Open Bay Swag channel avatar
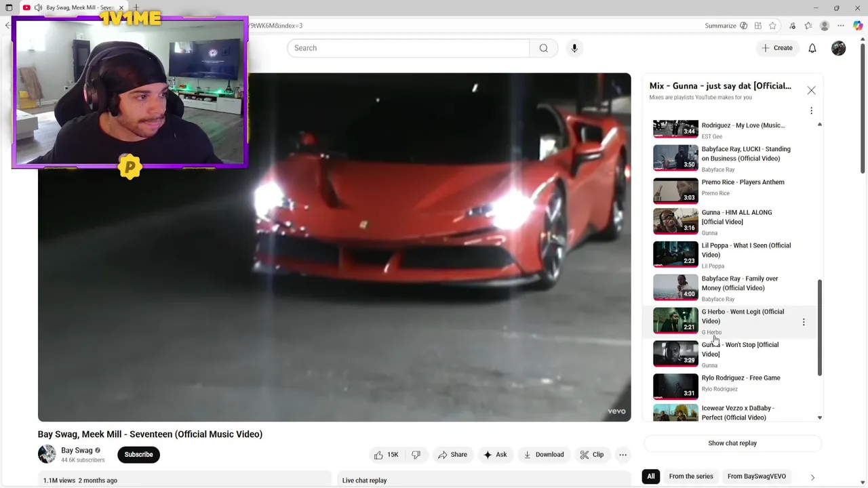The height and width of the screenshot is (488, 868). pyautogui.click(x=47, y=454)
